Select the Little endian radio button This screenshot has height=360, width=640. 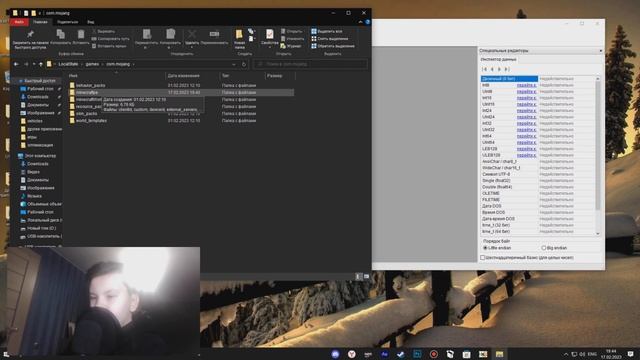pos(485,248)
